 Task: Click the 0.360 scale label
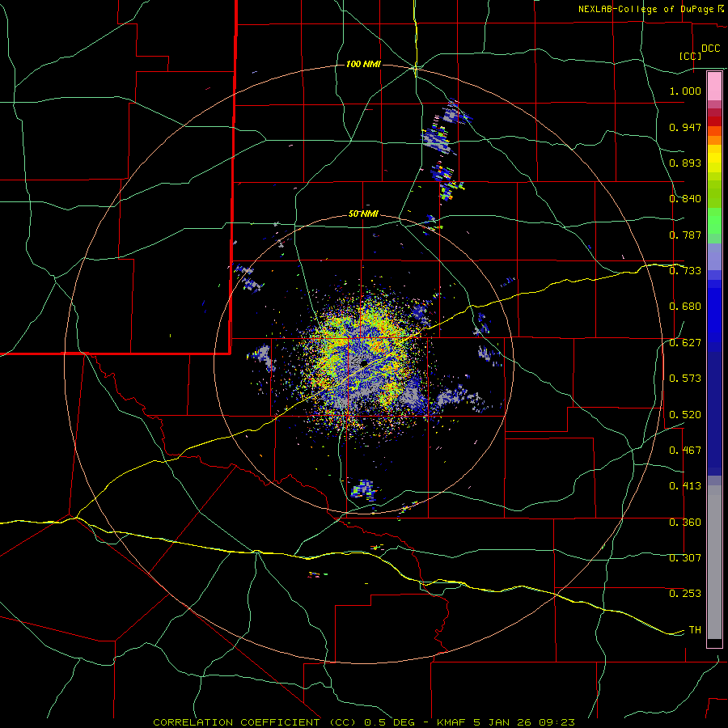pyautogui.click(x=685, y=523)
